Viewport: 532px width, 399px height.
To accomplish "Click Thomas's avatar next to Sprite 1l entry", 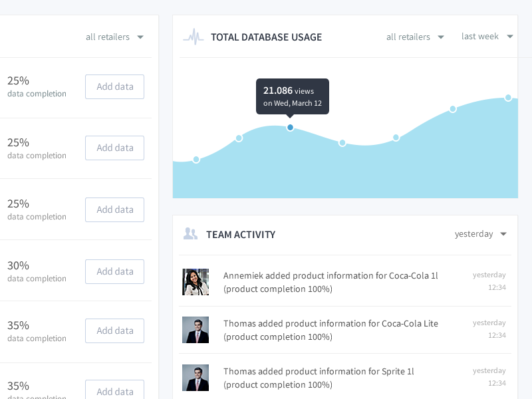I will 196,378.
